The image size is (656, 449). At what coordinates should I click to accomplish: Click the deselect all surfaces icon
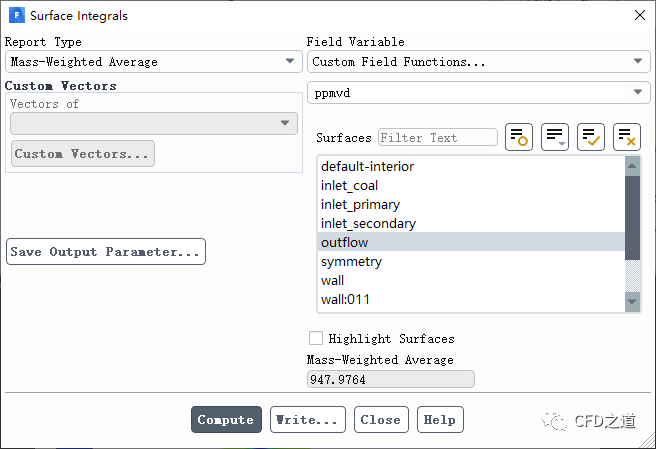point(627,138)
